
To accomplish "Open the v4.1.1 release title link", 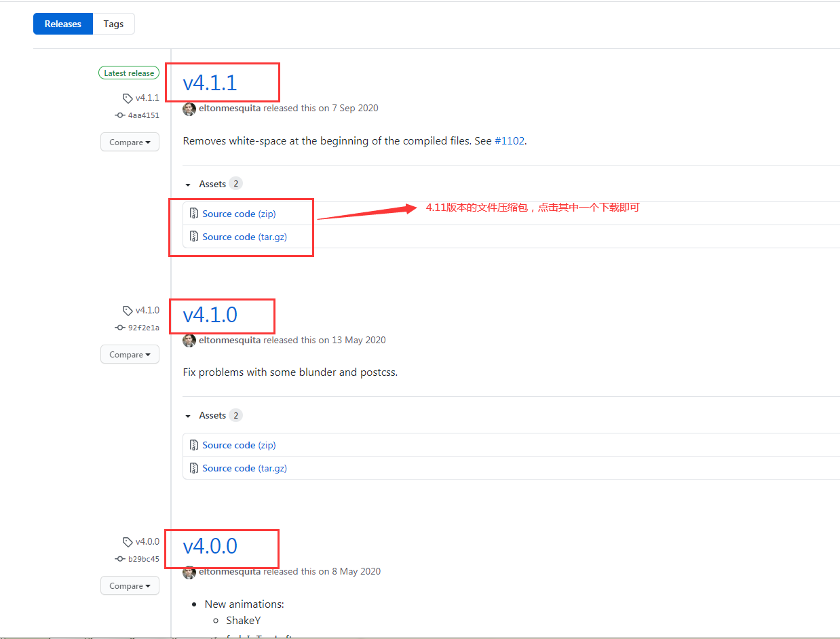I will [x=210, y=83].
